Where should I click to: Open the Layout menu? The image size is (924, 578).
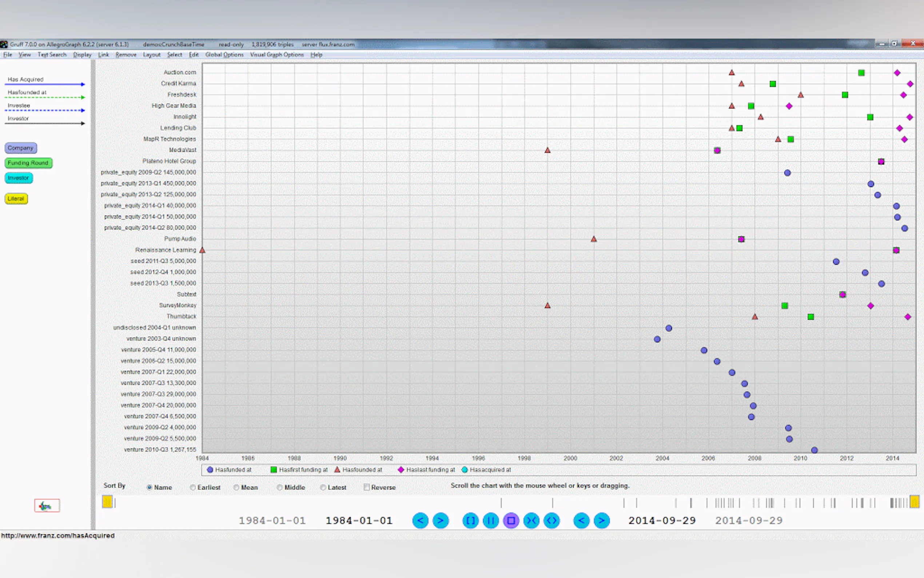coord(151,55)
